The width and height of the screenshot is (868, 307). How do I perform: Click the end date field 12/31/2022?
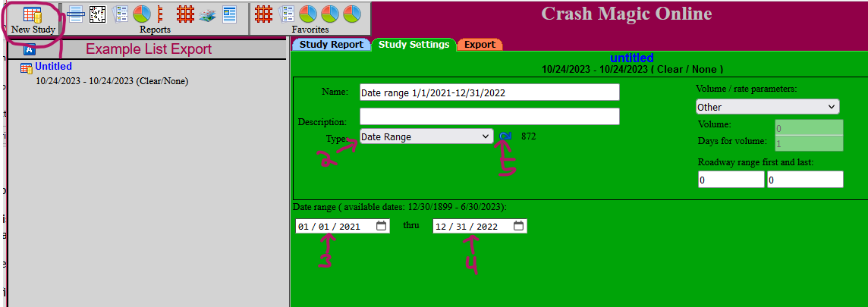click(480, 226)
